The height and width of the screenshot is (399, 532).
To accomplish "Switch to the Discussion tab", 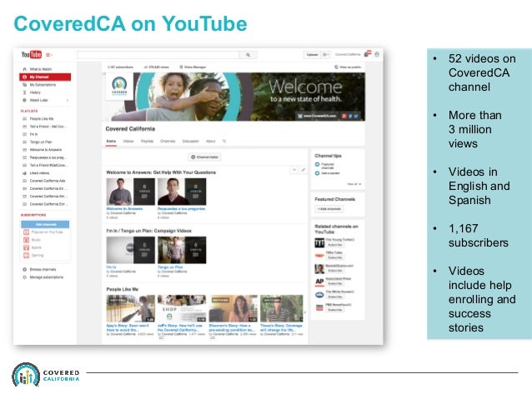I will click(190, 142).
